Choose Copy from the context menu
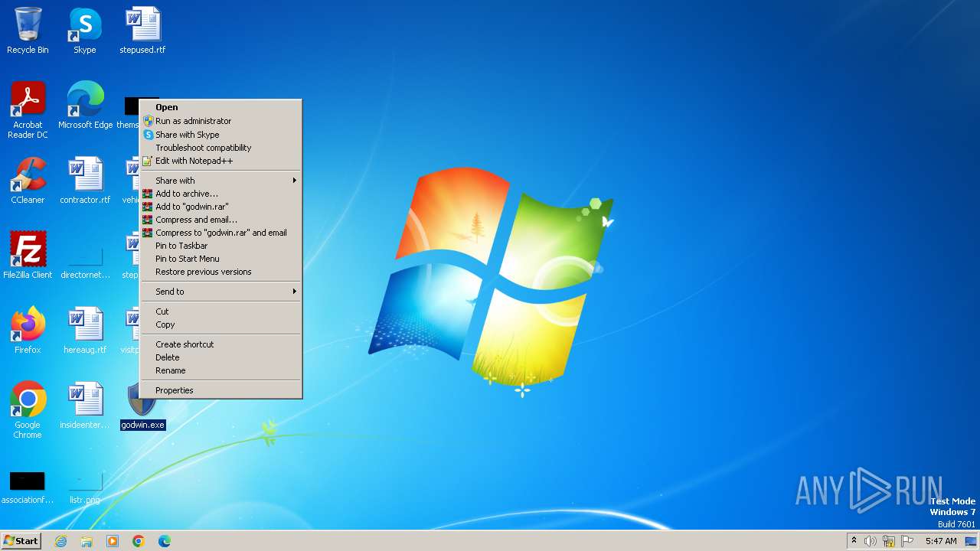This screenshot has height=551, width=980. click(220, 324)
